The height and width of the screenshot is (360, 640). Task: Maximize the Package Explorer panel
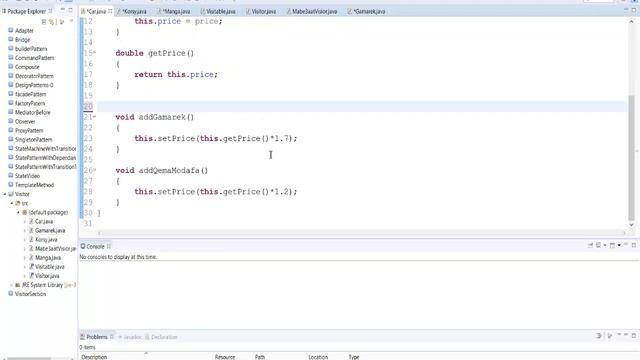point(71,11)
